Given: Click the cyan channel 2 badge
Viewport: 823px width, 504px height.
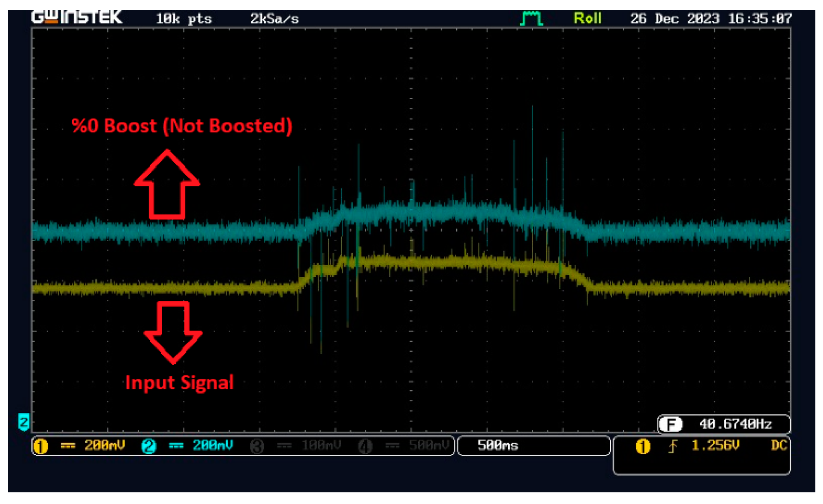Looking at the screenshot, I should point(149,446).
